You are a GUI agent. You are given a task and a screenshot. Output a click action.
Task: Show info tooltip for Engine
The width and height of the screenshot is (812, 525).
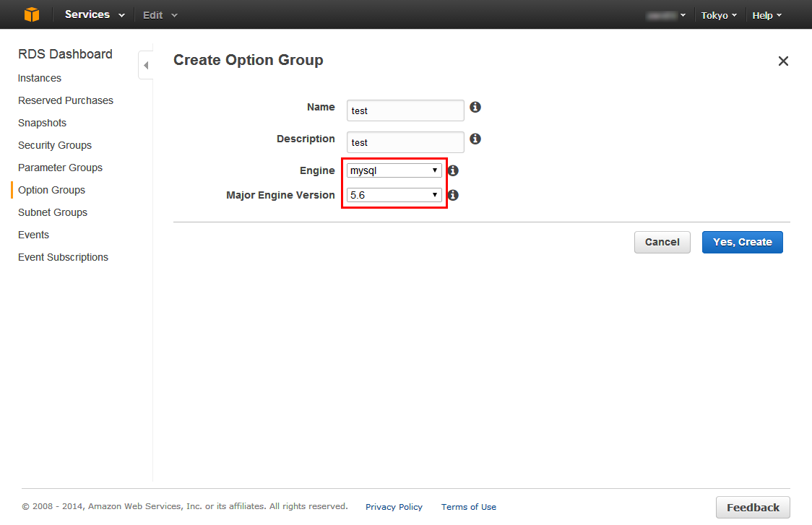pos(453,170)
